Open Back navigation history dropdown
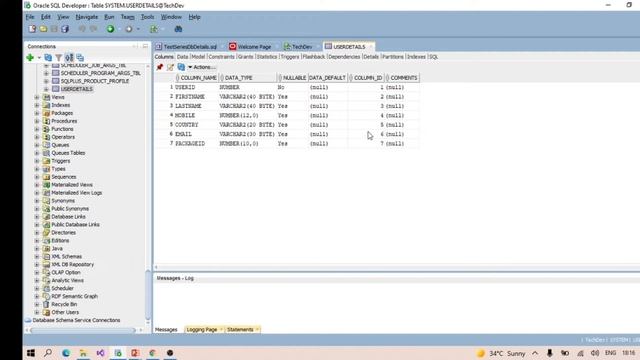Viewport: 640px width, 360px height. pyautogui.click(x=120, y=29)
